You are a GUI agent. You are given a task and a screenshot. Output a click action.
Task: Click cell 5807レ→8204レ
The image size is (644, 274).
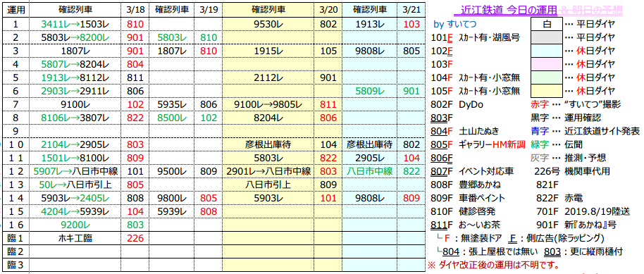(x=75, y=65)
